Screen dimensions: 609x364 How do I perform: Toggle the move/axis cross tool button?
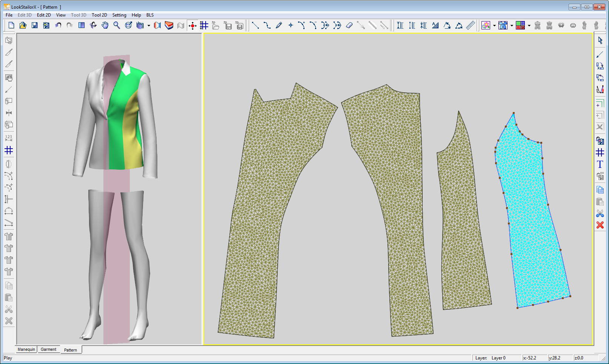pyautogui.click(x=192, y=25)
